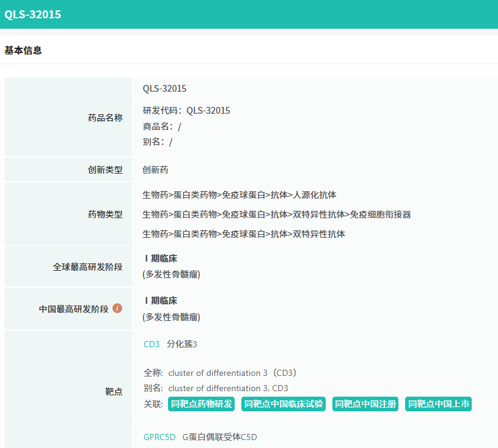The image size is (498, 448).
Task: Open the GPRC5D target link
Action: coord(159,437)
